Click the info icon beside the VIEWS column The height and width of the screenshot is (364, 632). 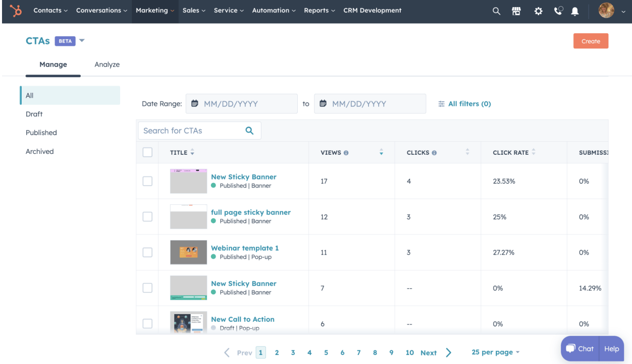click(x=345, y=152)
